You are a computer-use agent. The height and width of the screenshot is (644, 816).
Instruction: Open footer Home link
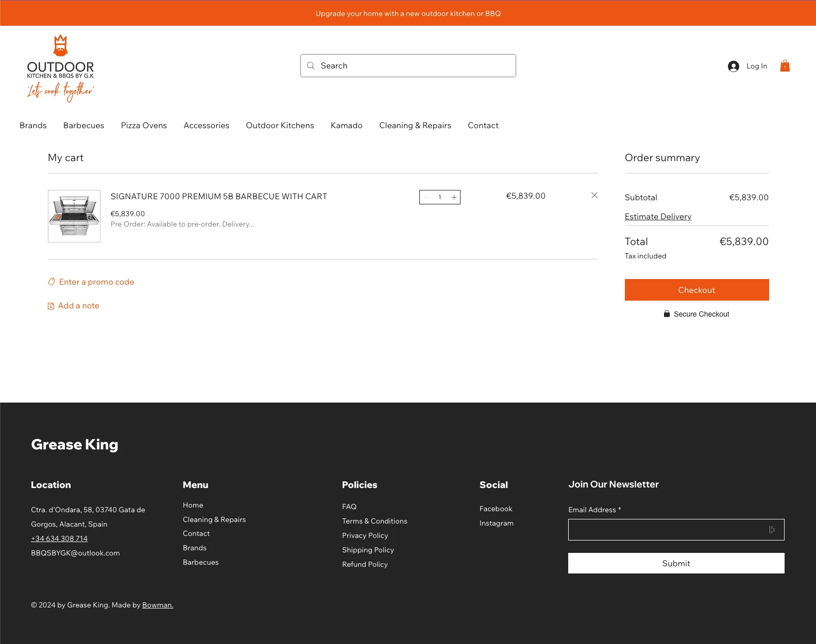coord(193,505)
